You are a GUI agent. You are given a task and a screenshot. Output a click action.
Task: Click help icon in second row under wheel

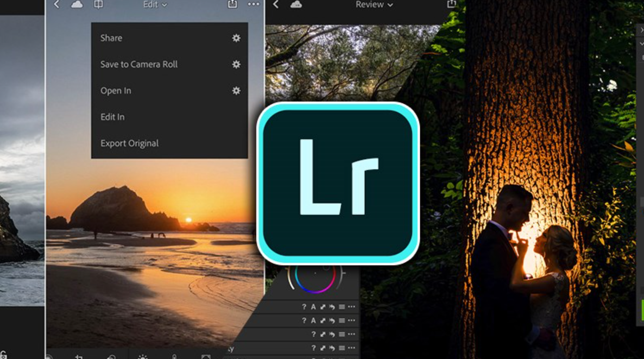pos(304,320)
